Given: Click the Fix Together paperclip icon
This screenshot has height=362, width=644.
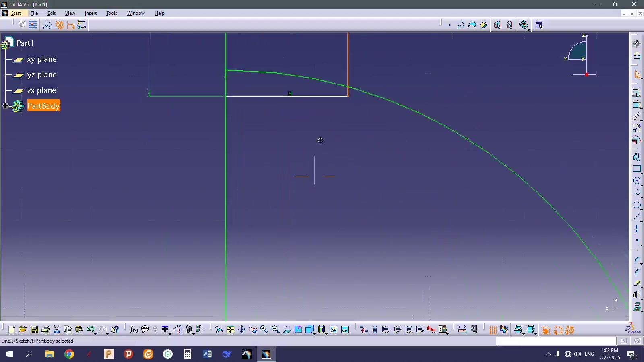Looking at the screenshot, I should pyautogui.click(x=636, y=117).
